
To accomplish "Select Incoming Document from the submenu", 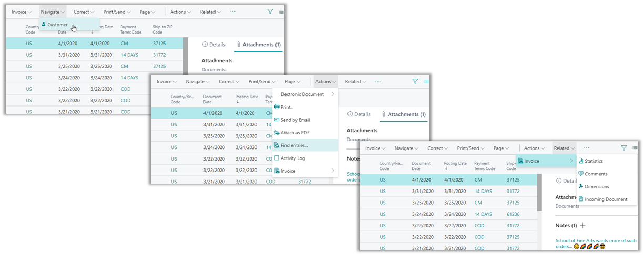I will pyautogui.click(x=606, y=199).
